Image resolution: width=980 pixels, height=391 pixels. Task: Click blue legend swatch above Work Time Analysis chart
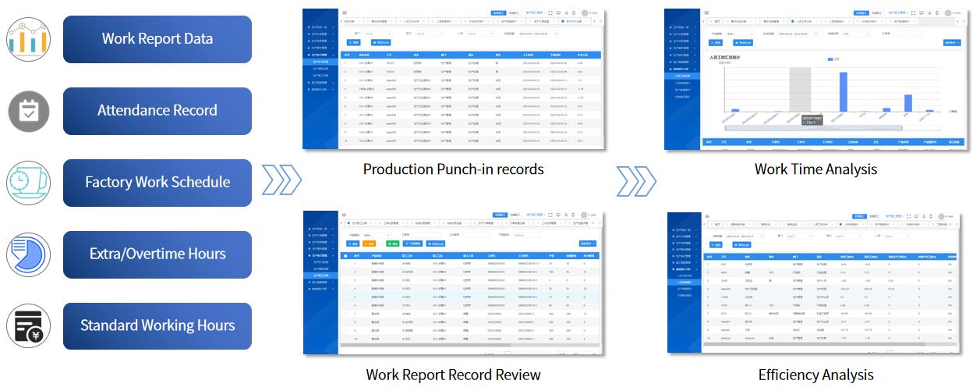830,59
